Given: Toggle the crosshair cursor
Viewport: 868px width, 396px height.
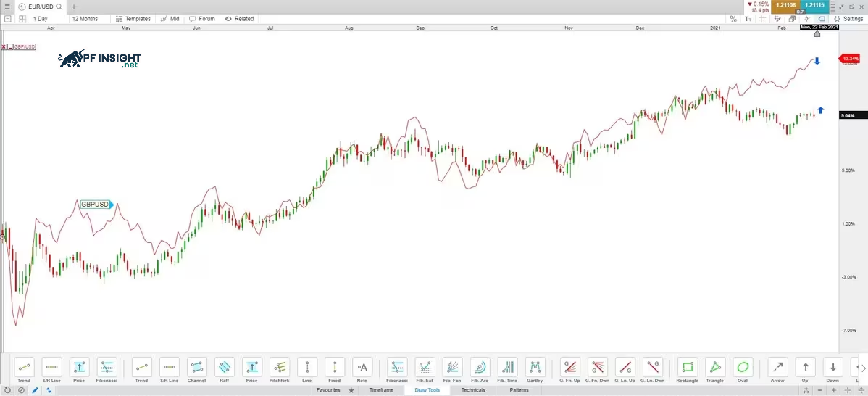Looking at the screenshot, I should (806, 19).
